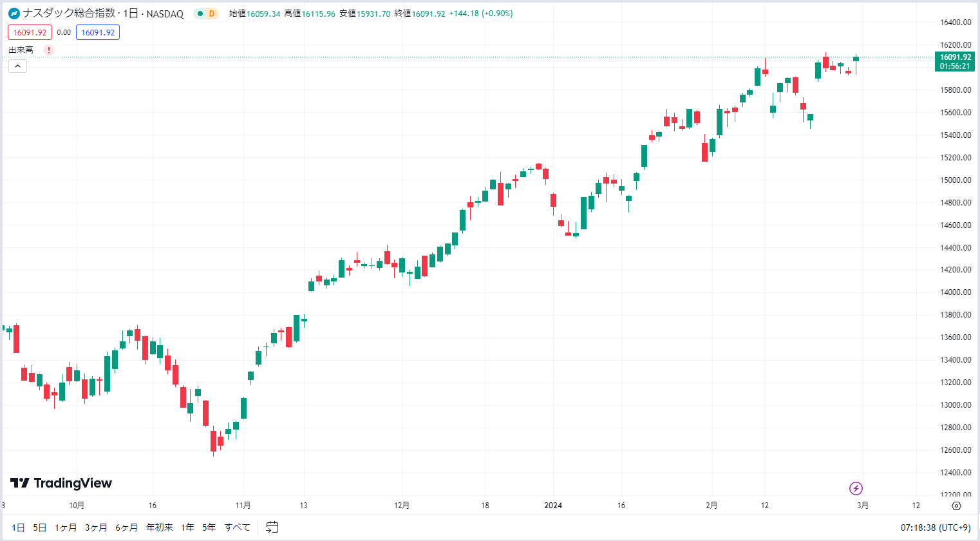
Task: Click the 終値 16091.92 close value
Action: pyautogui.click(x=420, y=14)
